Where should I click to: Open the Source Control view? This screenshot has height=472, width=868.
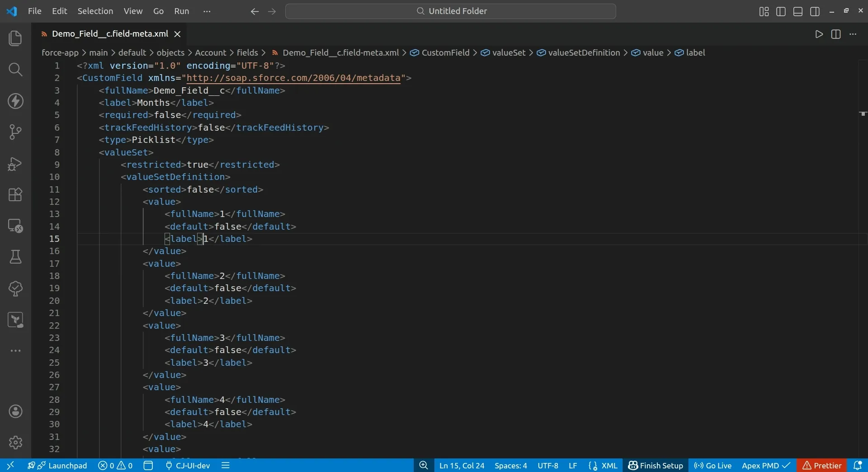[x=15, y=132]
